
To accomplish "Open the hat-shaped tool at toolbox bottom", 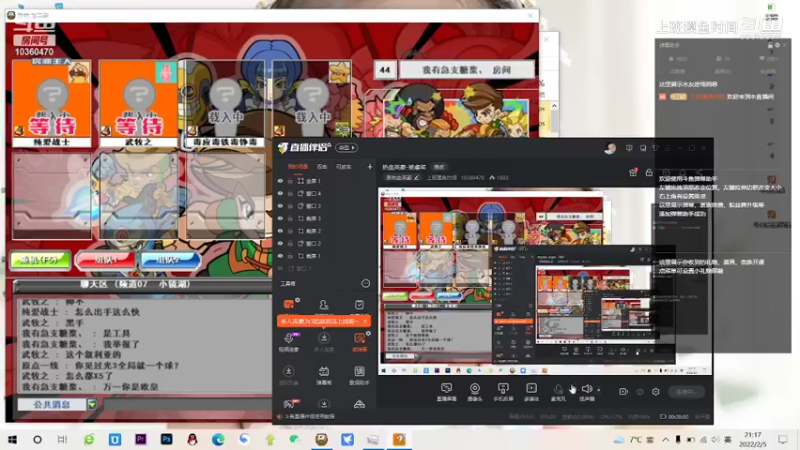I will (359, 404).
